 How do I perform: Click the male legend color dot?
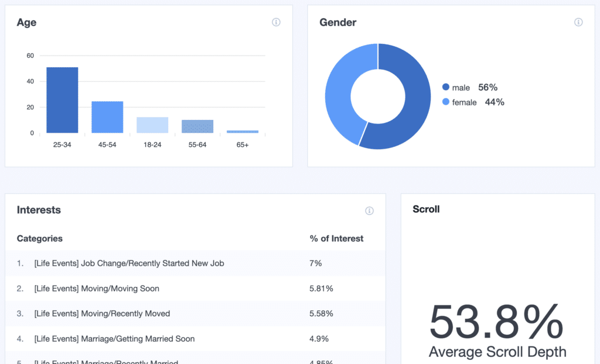[x=446, y=87]
